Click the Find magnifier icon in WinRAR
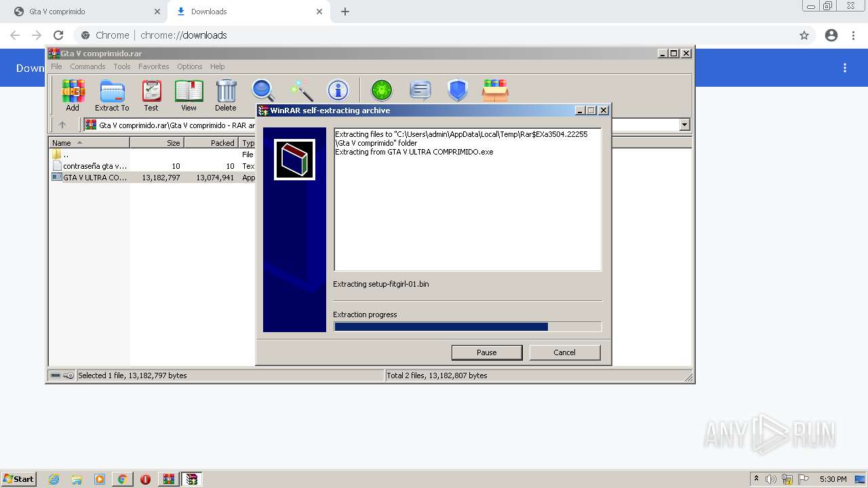This screenshot has width=868, height=488. click(x=263, y=90)
